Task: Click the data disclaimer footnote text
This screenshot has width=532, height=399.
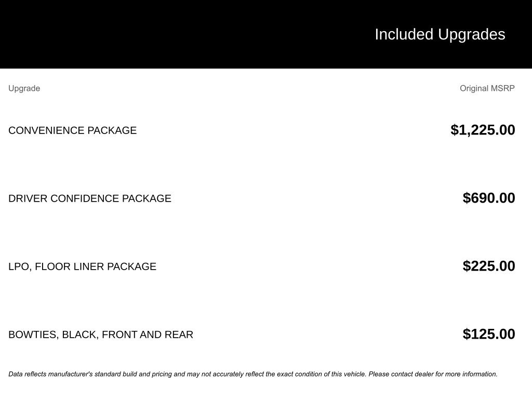Action: 253,374
